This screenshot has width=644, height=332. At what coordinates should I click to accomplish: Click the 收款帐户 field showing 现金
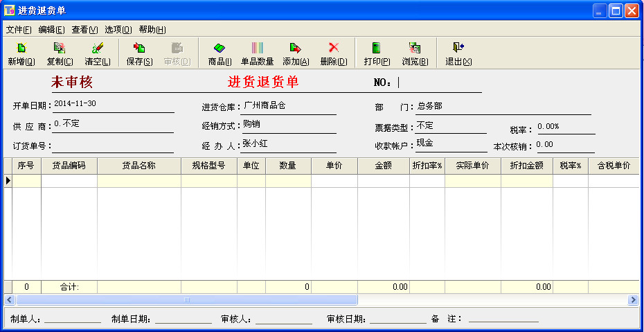pyautogui.click(x=451, y=145)
